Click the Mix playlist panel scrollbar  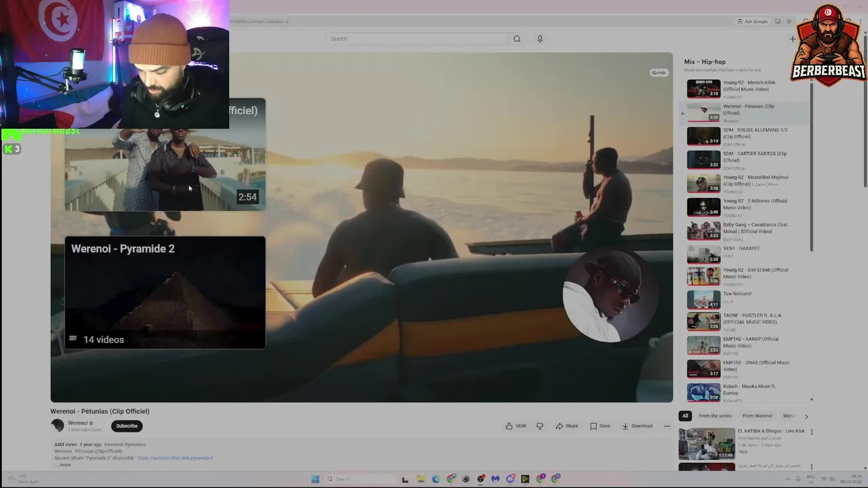(812, 167)
